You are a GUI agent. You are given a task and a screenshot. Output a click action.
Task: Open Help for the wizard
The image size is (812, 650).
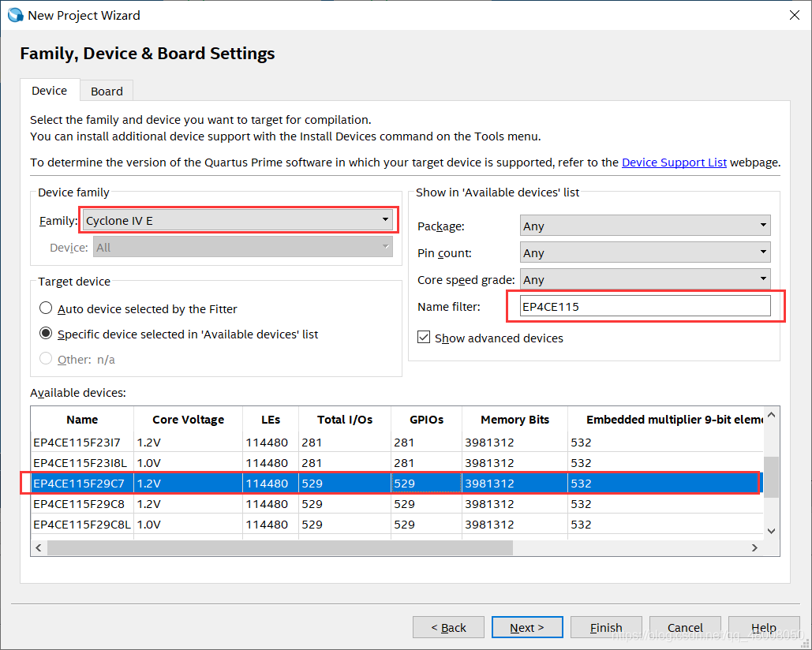tap(764, 627)
